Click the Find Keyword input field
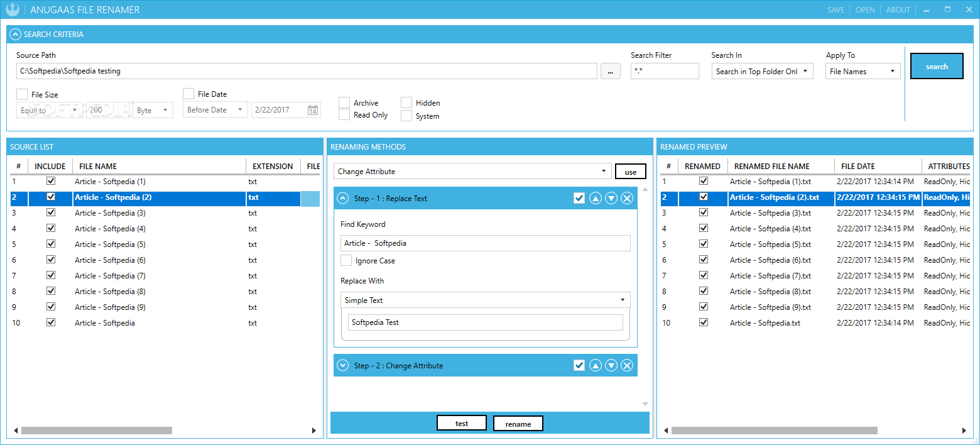Viewport: 980px width, 445px height. pyautogui.click(x=486, y=243)
